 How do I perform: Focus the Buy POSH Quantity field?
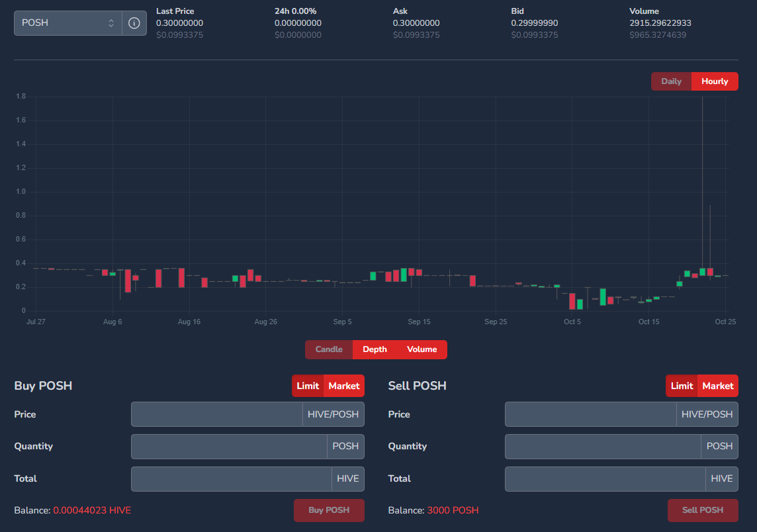point(229,447)
